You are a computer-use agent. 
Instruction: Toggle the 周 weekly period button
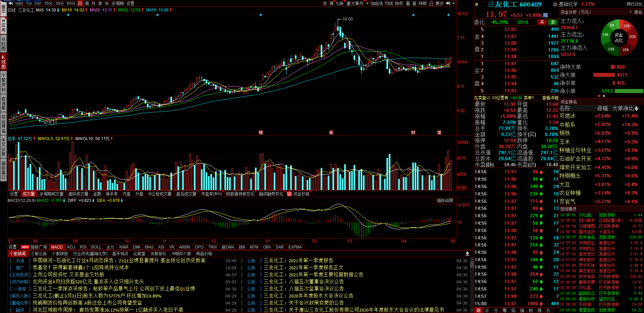click(x=87, y=3)
